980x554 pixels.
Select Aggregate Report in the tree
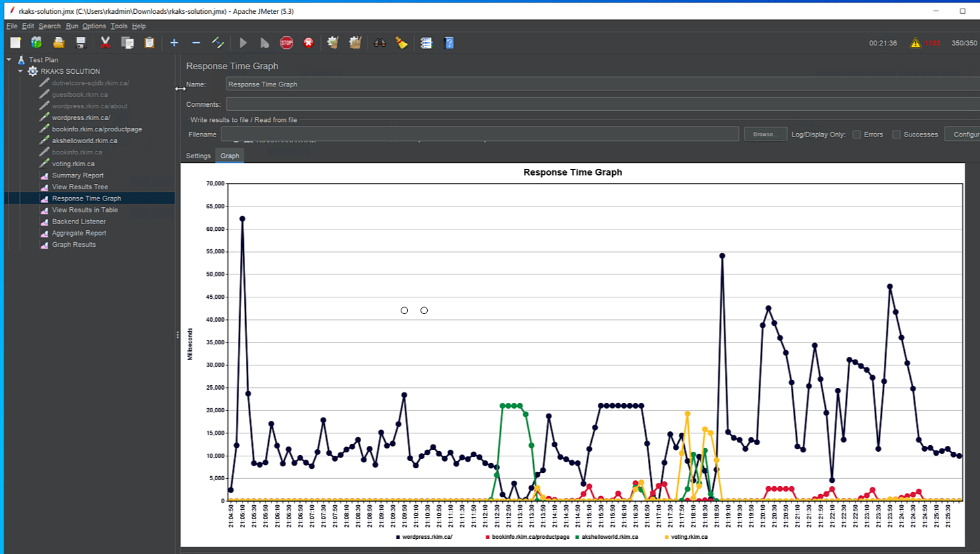pyautogui.click(x=79, y=233)
